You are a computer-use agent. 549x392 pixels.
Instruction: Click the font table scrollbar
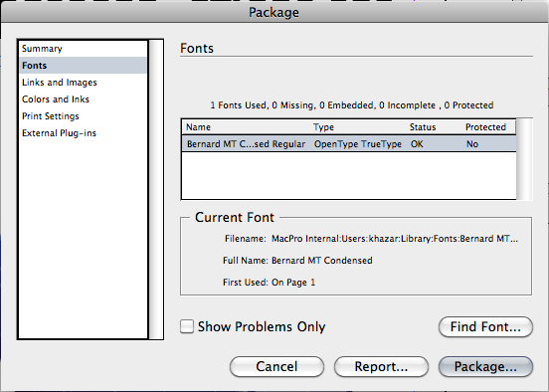pyautogui.click(x=524, y=159)
